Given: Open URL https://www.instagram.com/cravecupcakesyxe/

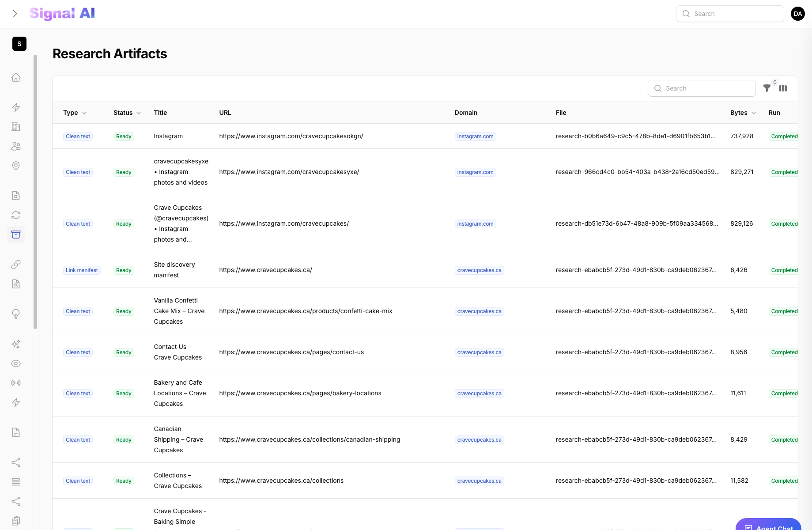Looking at the screenshot, I should point(289,172).
